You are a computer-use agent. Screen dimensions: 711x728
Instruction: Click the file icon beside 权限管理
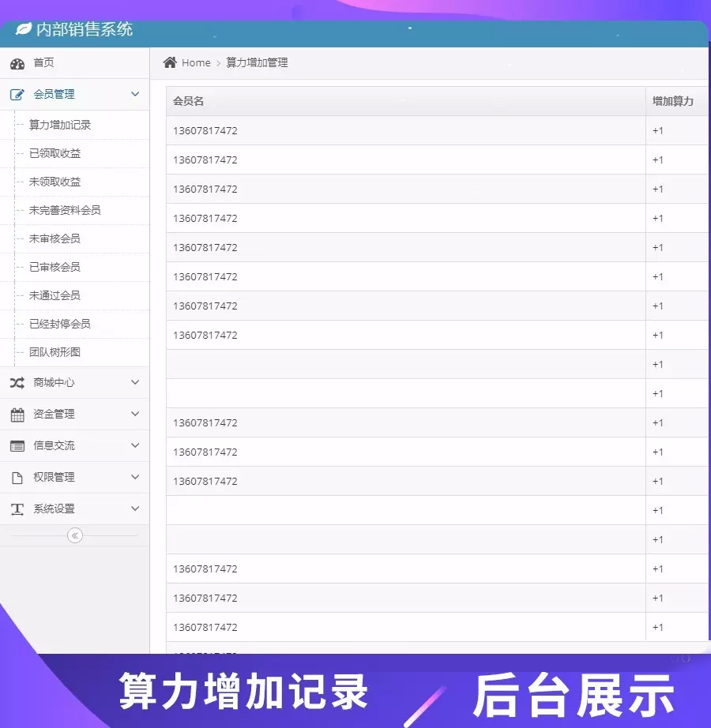[17, 478]
